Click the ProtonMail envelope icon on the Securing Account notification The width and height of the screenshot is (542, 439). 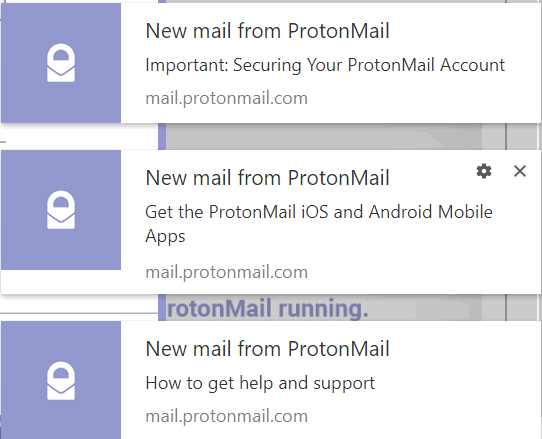(61, 63)
